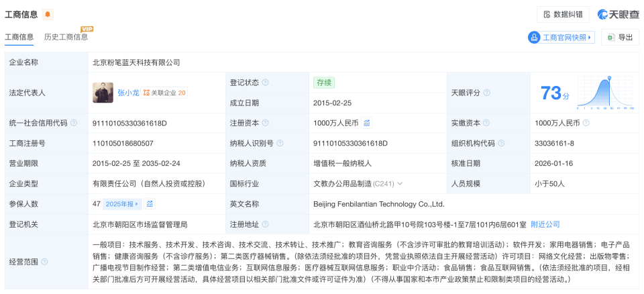644x294 pixels.
Task: Click the 工商注册号 value 110105018680507
Action: coord(123,143)
